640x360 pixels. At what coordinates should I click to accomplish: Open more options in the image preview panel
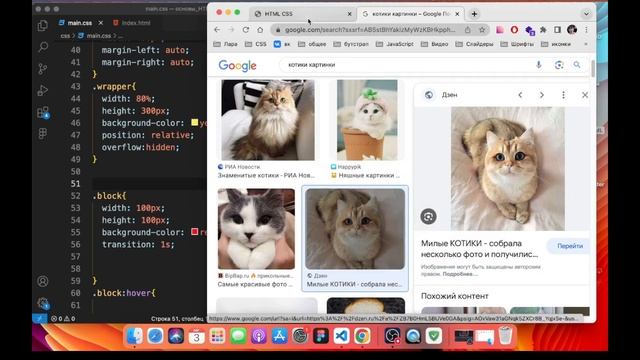pos(563,95)
